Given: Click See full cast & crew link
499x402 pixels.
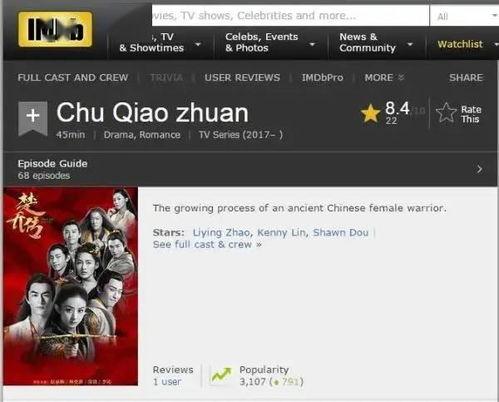Looking at the screenshot, I should (x=207, y=245).
